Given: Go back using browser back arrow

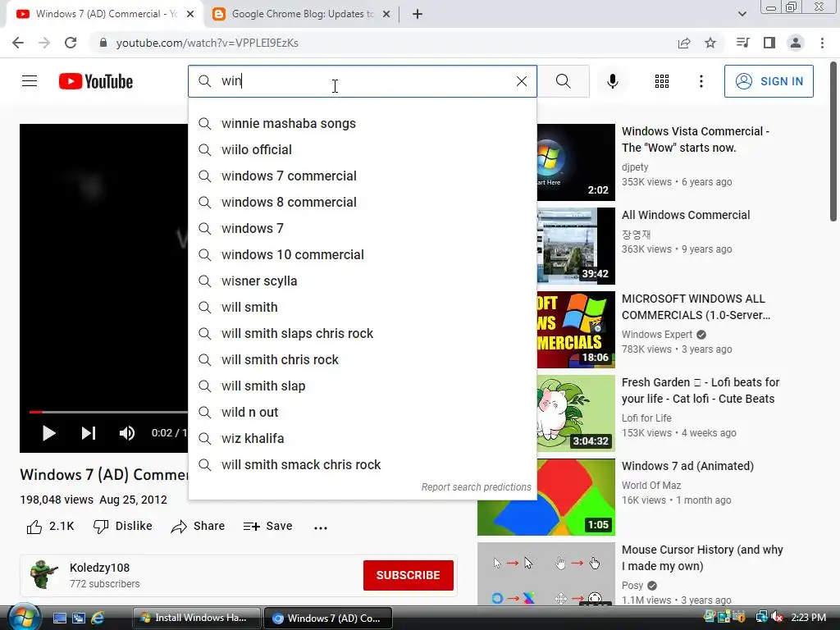Looking at the screenshot, I should pyautogui.click(x=18, y=43).
